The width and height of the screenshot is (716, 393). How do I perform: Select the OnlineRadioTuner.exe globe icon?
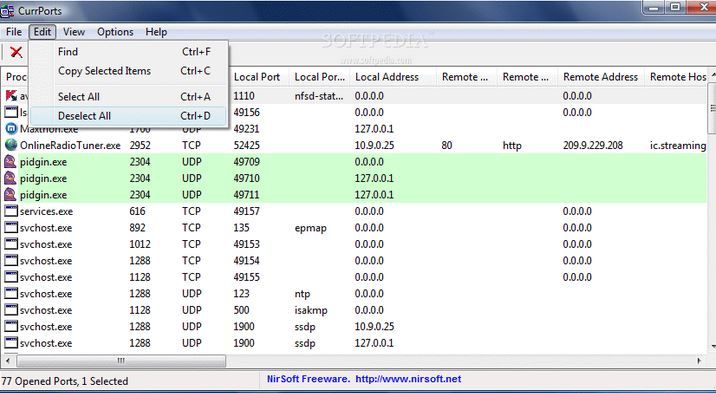coord(11,145)
